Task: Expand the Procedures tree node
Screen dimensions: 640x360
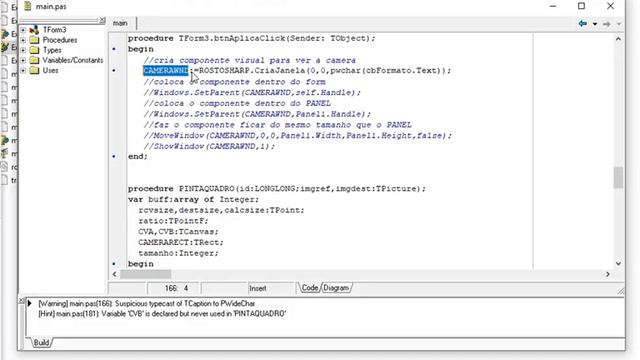Action: 23,40
